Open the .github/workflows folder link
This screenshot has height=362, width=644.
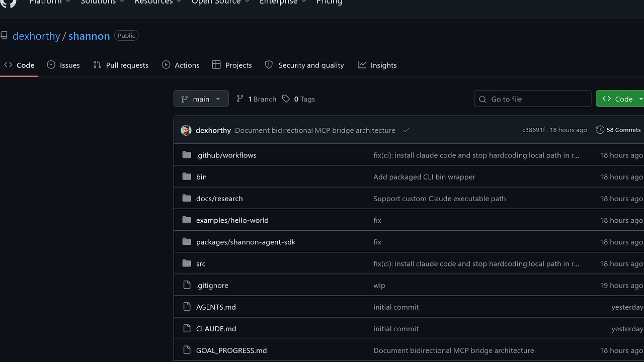[226, 155]
